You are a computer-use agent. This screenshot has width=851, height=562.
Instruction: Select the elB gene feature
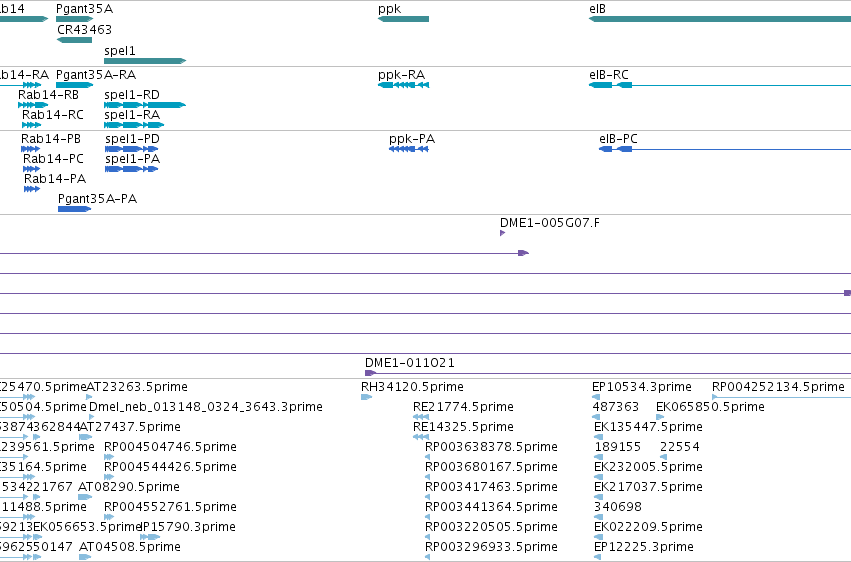[720, 19]
